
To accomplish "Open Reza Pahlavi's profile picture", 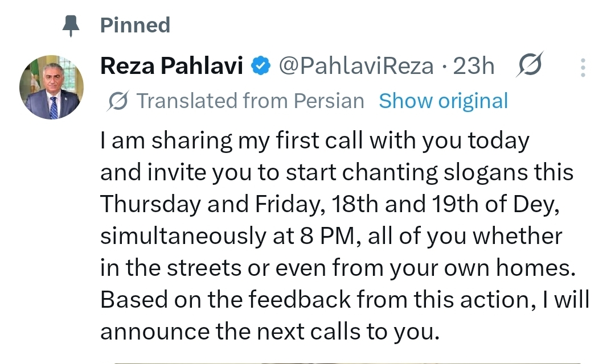I will [x=51, y=87].
